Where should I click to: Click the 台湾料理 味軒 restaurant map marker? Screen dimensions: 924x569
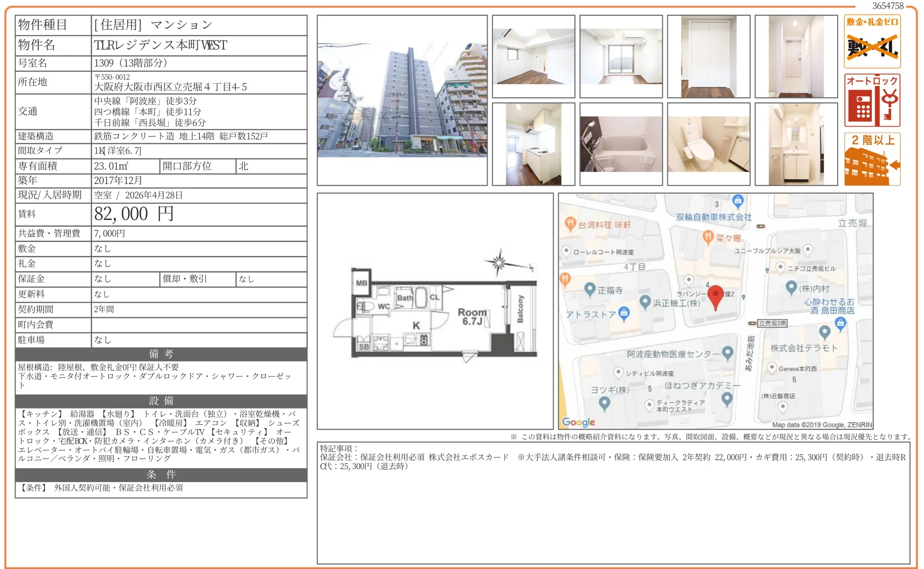tap(570, 224)
